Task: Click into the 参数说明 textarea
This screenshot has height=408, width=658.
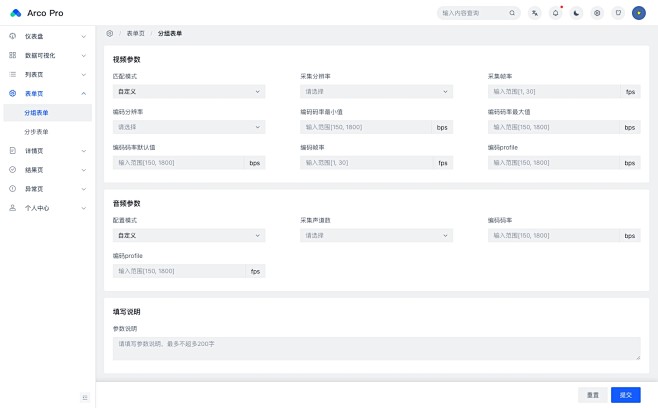Action: pyautogui.click(x=376, y=348)
